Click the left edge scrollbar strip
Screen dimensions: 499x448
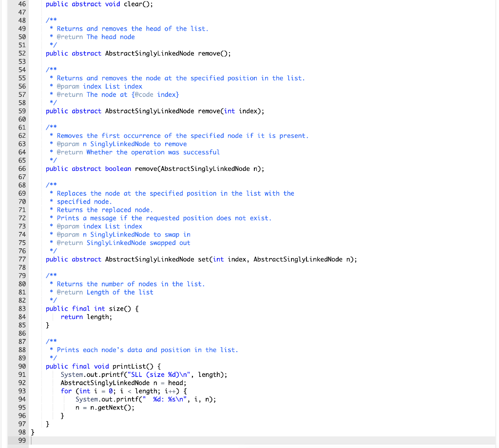(5, 224)
